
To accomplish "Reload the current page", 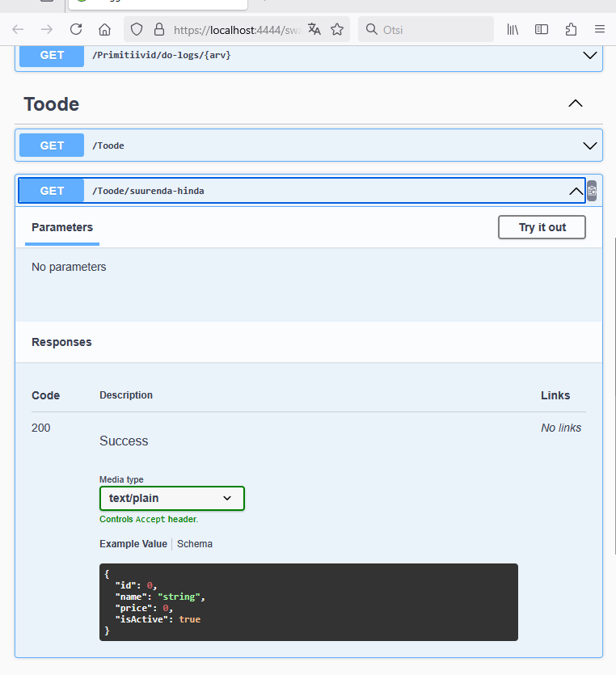I will point(76,30).
